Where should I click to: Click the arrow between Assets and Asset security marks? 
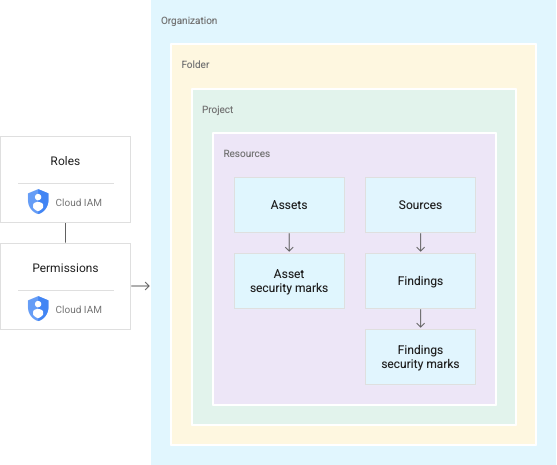point(289,243)
